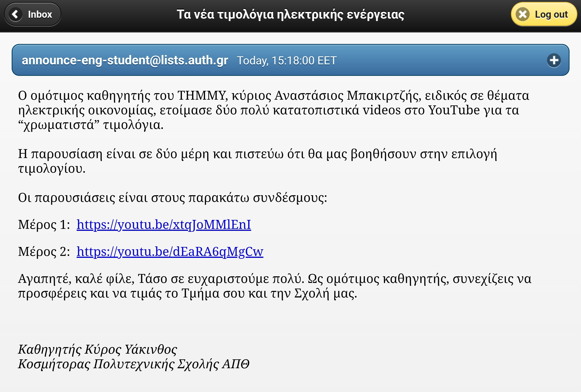Expand message details with plus icon
The height and width of the screenshot is (392, 581).
554,60
